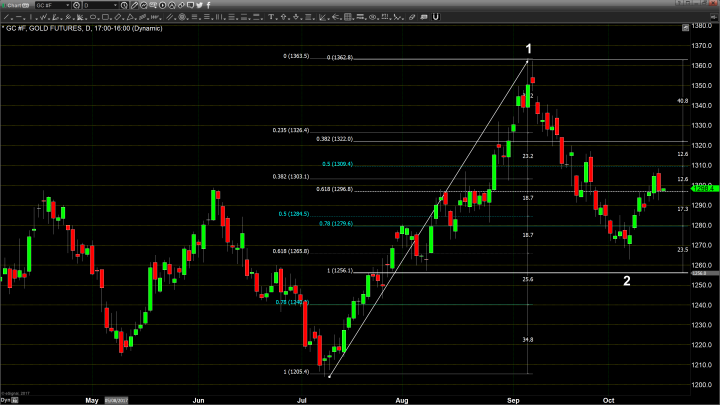Image resolution: width=720 pixels, height=405 pixels.
Task: Click the clock icon beside the interval box
Action: [124, 5]
